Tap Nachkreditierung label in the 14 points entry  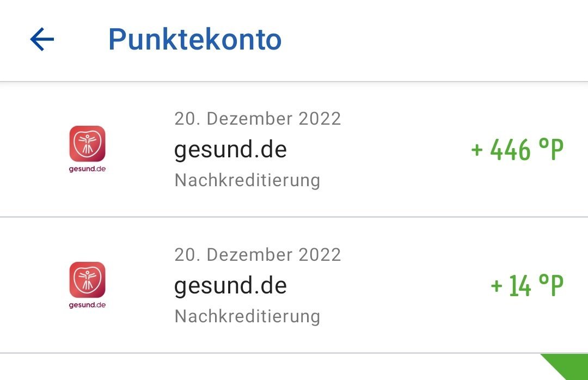click(x=248, y=316)
